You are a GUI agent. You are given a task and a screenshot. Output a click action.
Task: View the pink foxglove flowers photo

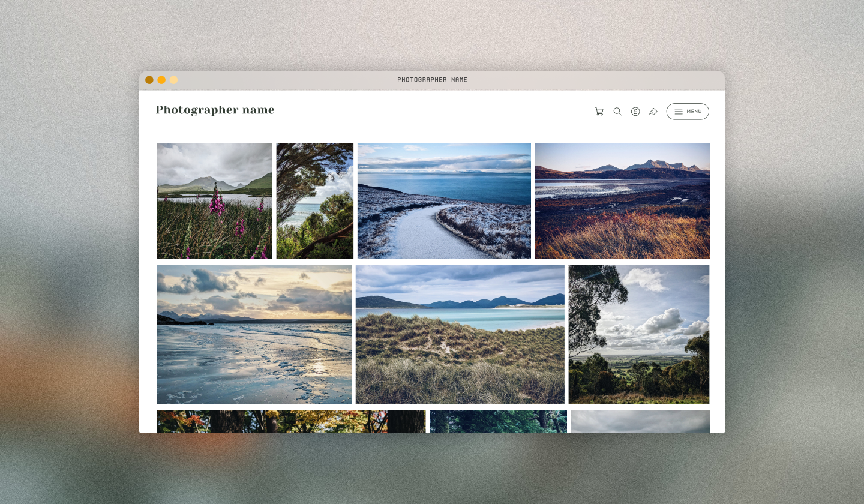coord(214,200)
